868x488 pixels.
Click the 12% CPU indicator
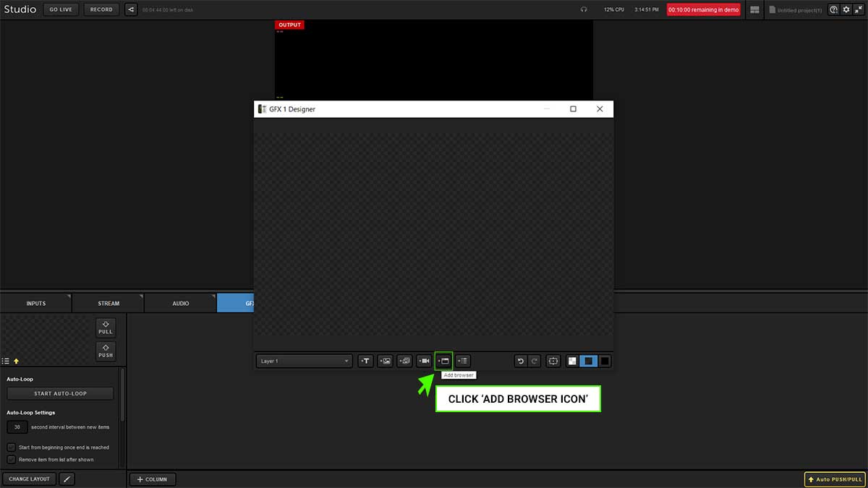coord(616,10)
